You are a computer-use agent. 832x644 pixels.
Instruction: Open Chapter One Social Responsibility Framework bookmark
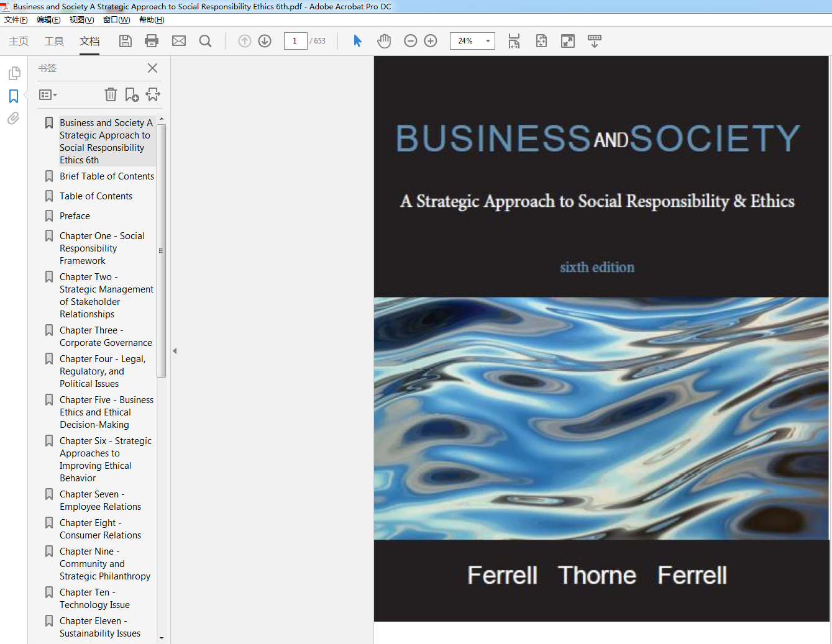pyautogui.click(x=102, y=248)
